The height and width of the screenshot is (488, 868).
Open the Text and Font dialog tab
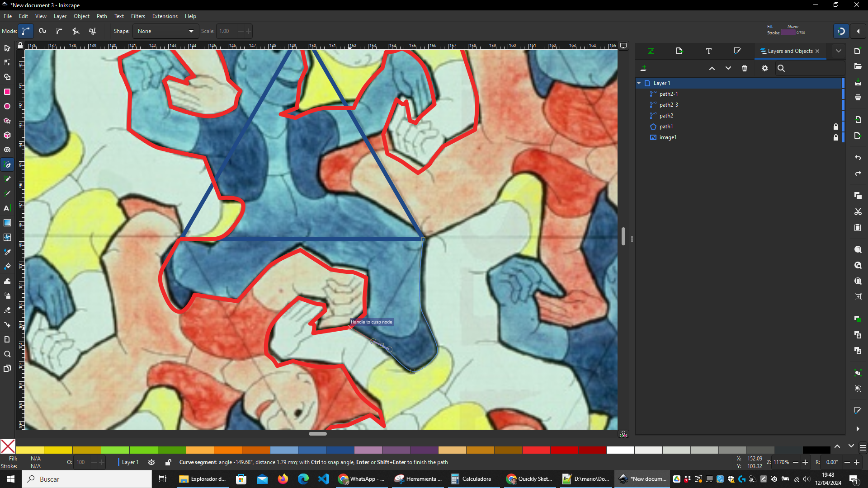click(709, 51)
